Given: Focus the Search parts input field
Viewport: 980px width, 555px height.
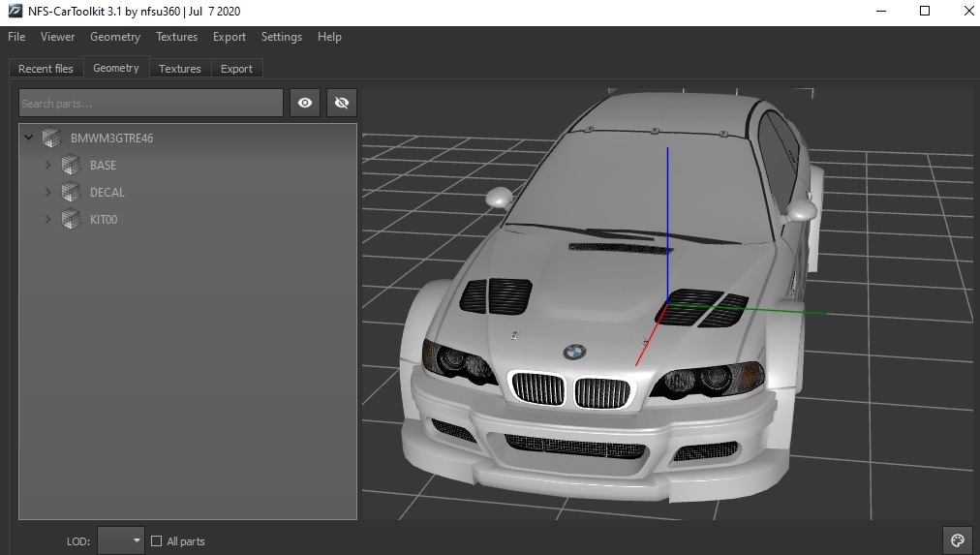Looking at the screenshot, I should point(151,103).
